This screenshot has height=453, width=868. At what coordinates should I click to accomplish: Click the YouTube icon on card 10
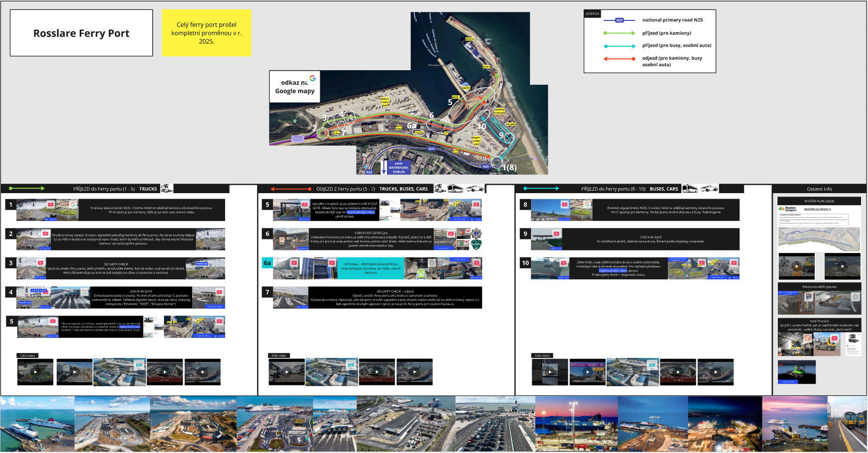(564, 263)
